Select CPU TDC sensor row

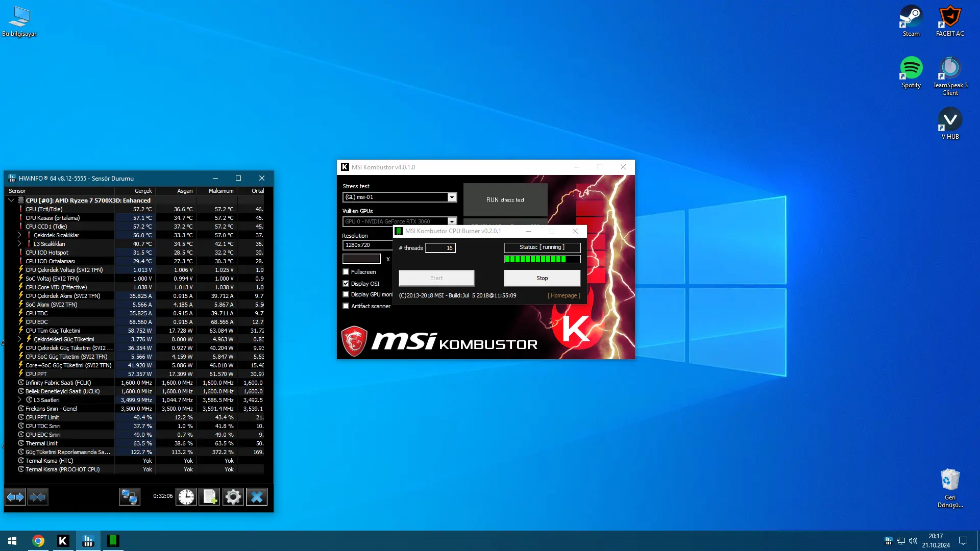click(x=135, y=313)
